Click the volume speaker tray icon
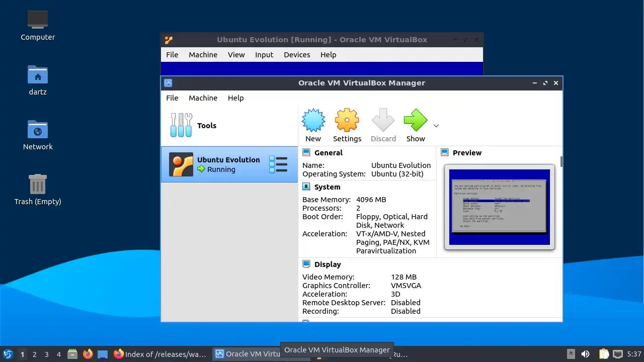The image size is (644, 362). pyautogui.click(x=585, y=354)
